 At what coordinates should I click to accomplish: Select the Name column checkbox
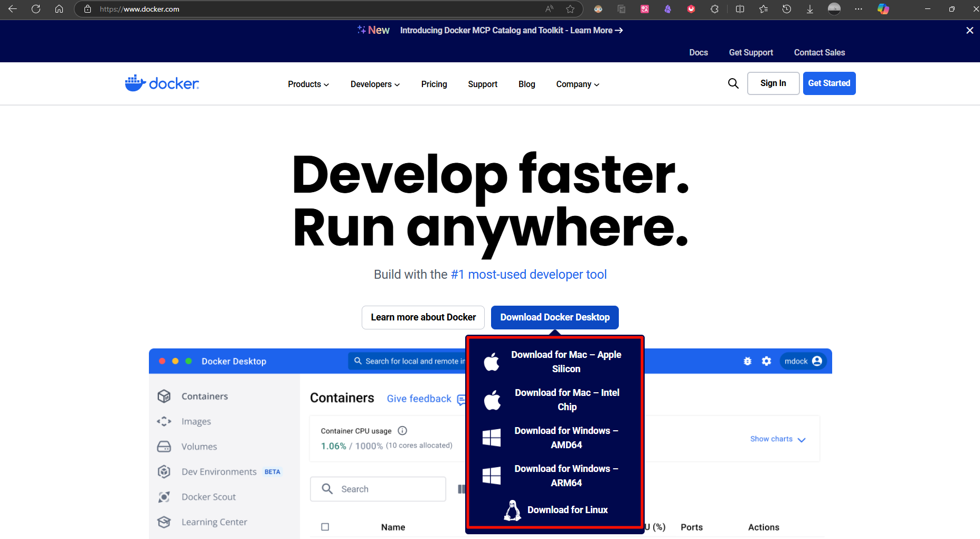325,527
